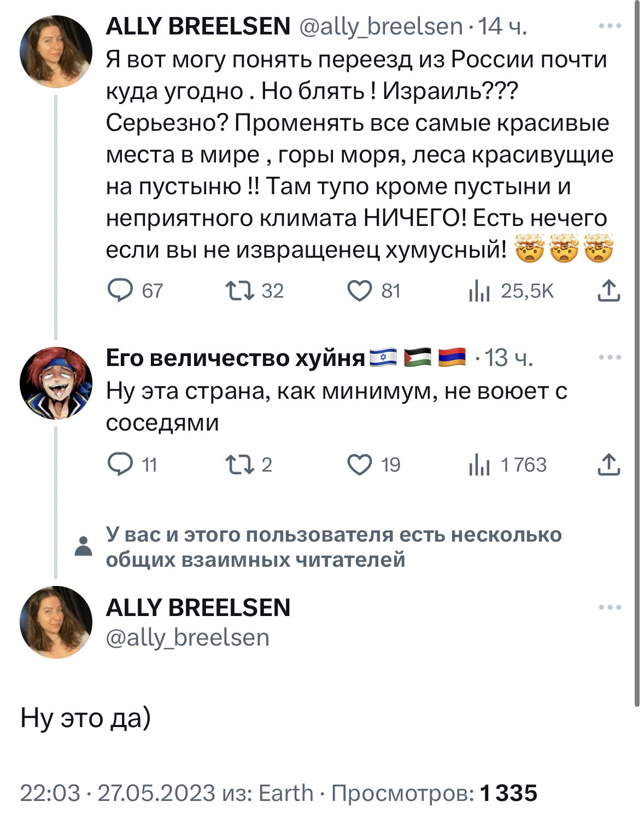Reply to the first tweet with 67 comments

pos(120,291)
